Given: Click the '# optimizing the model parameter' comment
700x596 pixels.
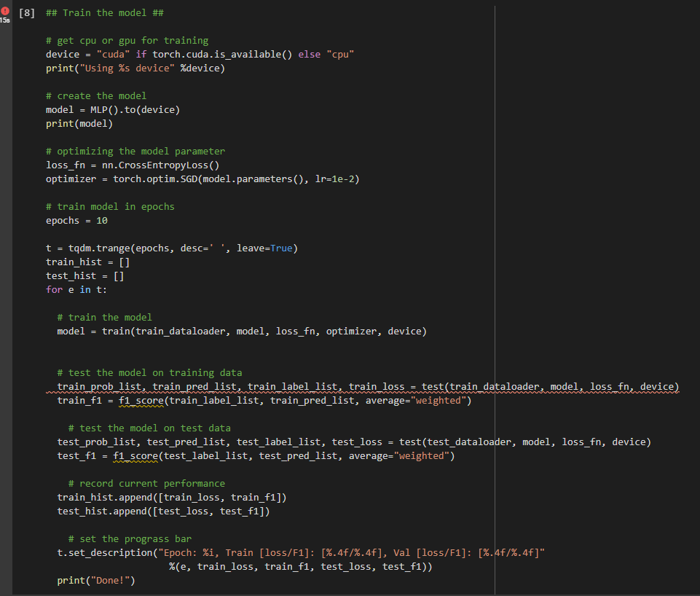Looking at the screenshot, I should (x=135, y=152).
